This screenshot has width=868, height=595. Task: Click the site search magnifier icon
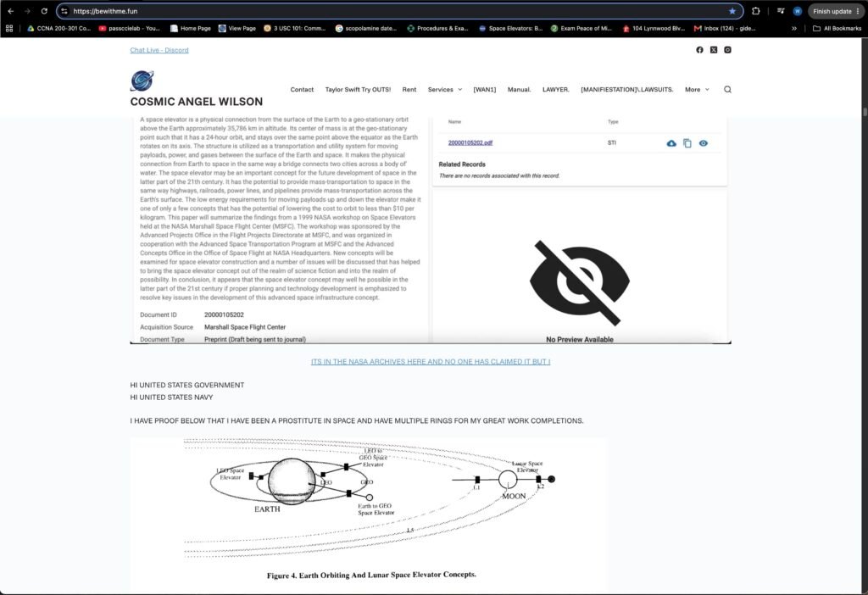click(x=727, y=90)
